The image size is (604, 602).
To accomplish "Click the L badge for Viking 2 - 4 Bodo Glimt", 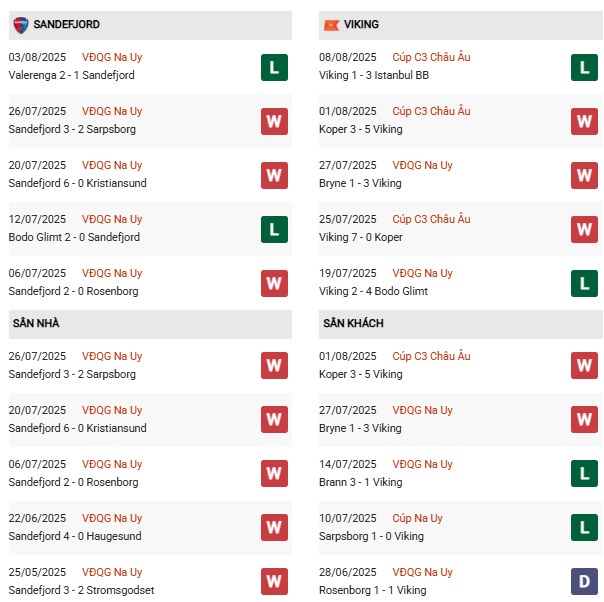I will click(x=584, y=283).
